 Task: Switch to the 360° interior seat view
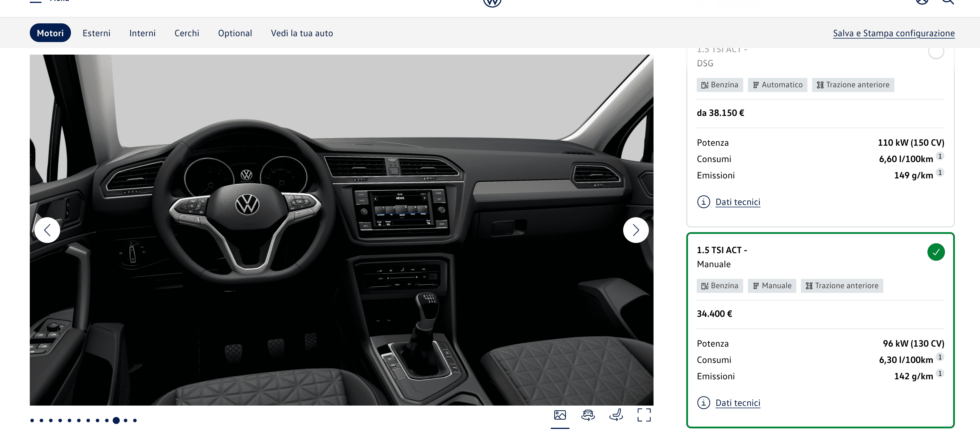[616, 415]
